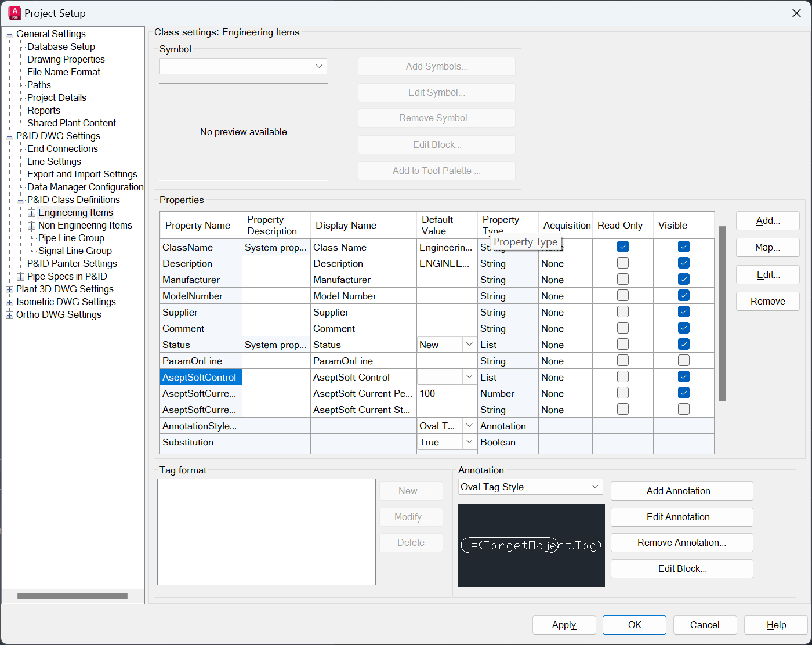Open File Name Format settings
This screenshot has height=645, width=812.
point(64,72)
